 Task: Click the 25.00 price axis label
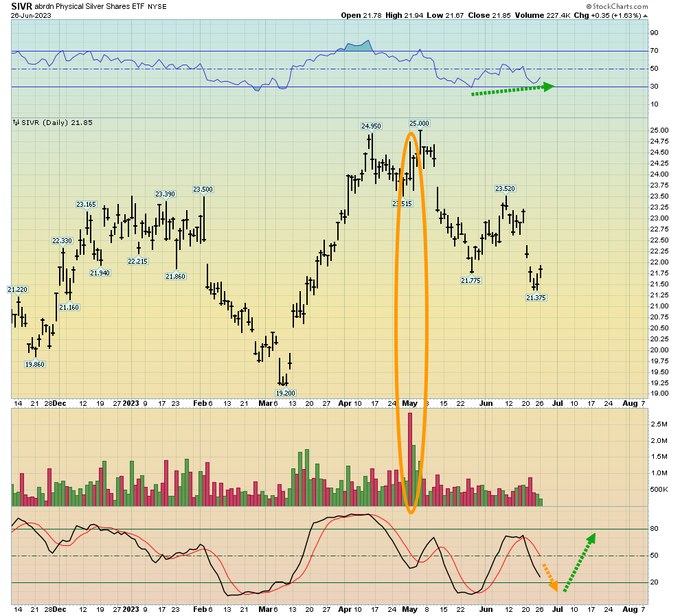659,130
